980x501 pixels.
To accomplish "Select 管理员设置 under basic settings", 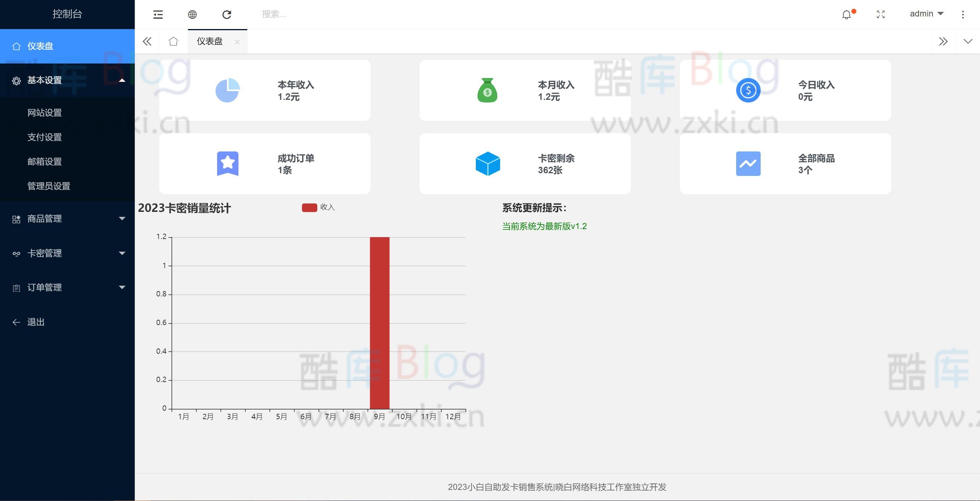I will pos(49,186).
